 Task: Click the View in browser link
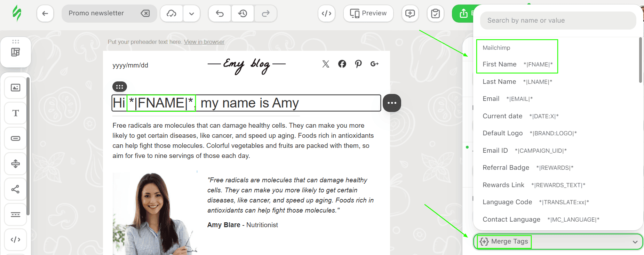click(204, 42)
